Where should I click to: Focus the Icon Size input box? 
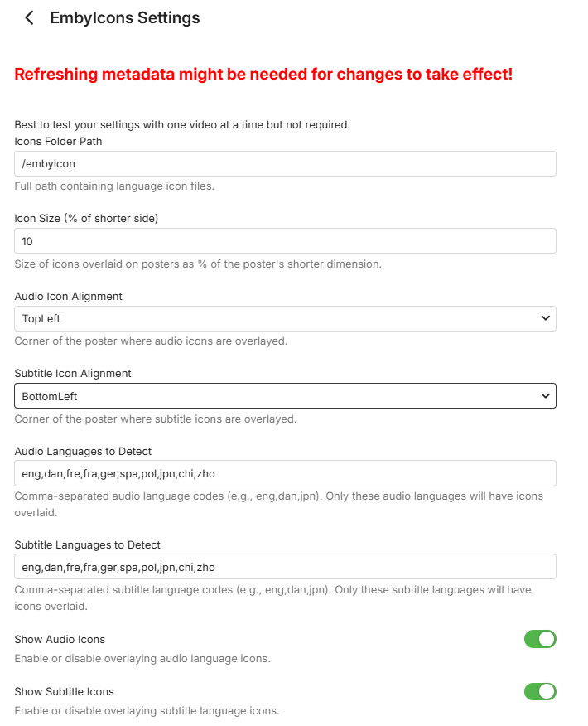click(x=285, y=241)
